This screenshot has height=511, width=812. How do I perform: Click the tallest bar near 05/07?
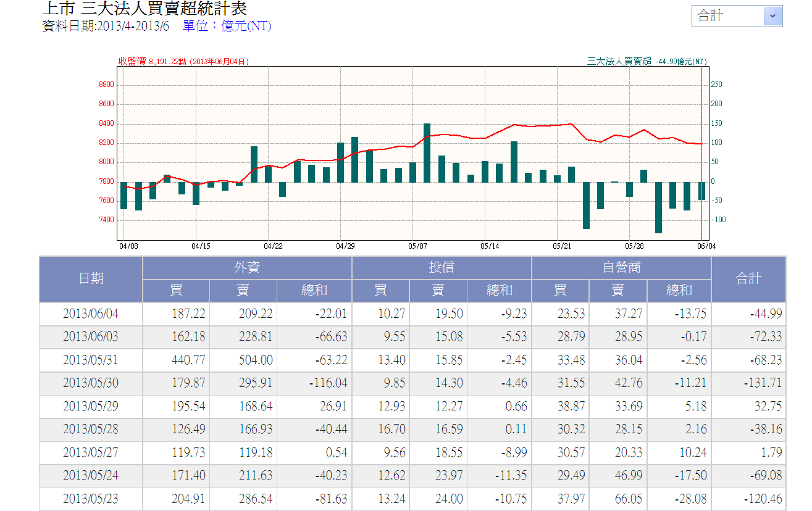coord(427,152)
